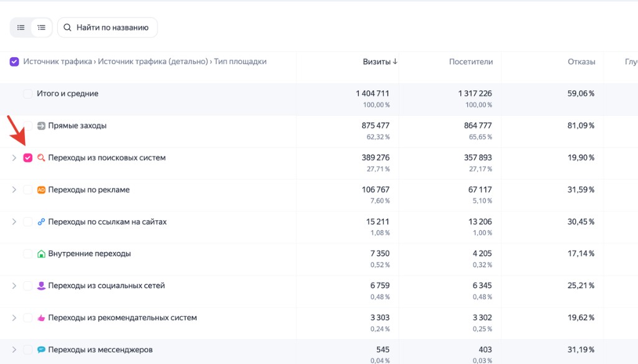Viewport: 638px width, 364px height.
Task: Click the 67 117 visitors value
Action: click(480, 190)
